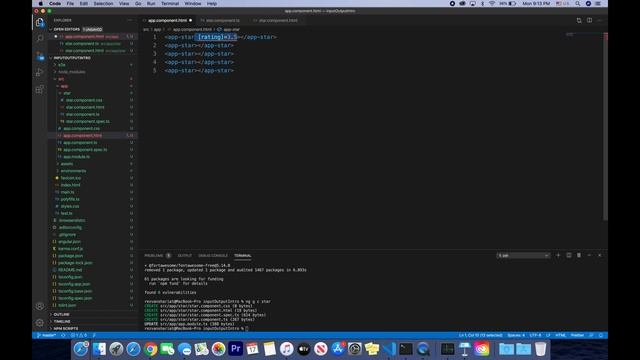Open editor More Actions ellipsis
The image size is (640, 360).
pos(600,20)
